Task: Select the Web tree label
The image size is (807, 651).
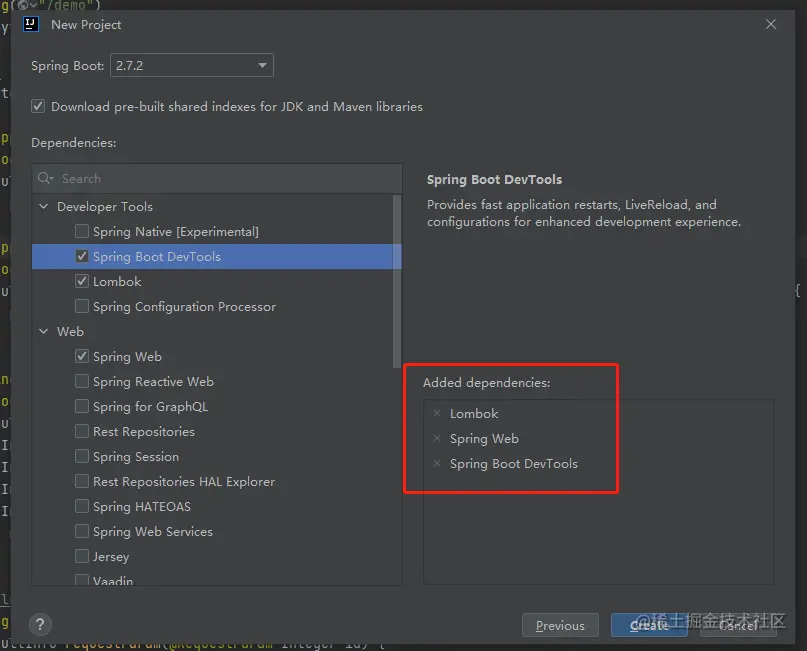Action: [71, 331]
